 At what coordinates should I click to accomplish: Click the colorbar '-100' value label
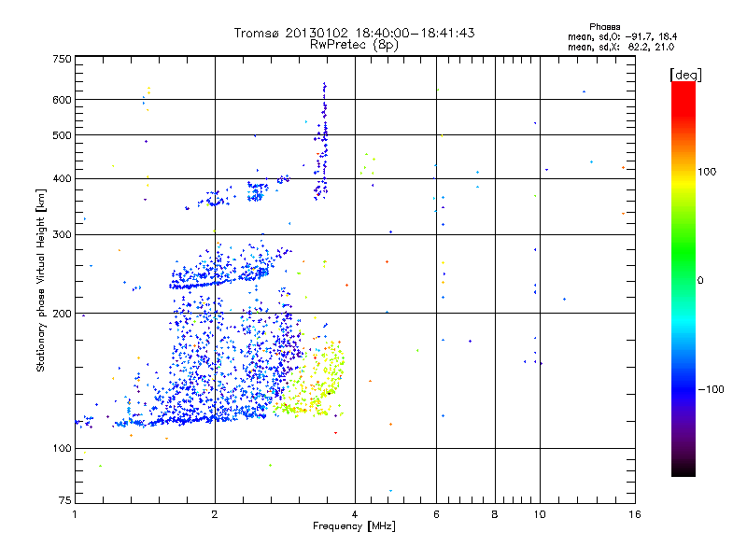tap(712, 389)
